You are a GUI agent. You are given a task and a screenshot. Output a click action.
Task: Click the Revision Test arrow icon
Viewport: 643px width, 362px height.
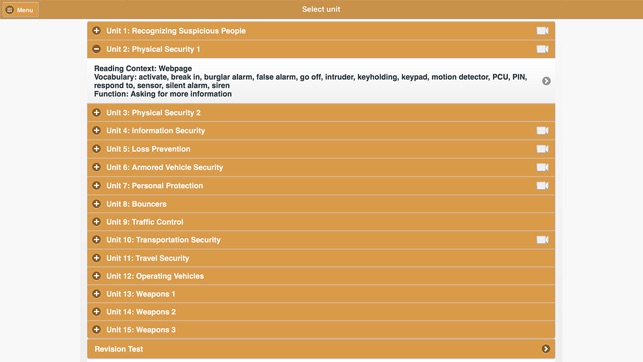point(545,349)
